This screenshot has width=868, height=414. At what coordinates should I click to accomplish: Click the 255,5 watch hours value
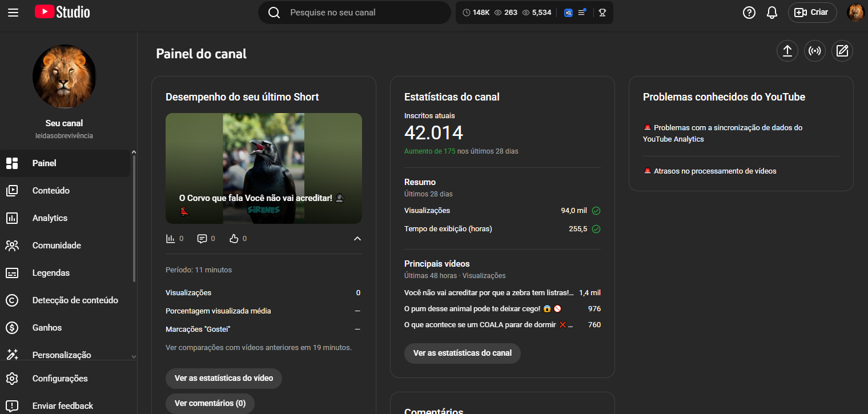(x=577, y=229)
